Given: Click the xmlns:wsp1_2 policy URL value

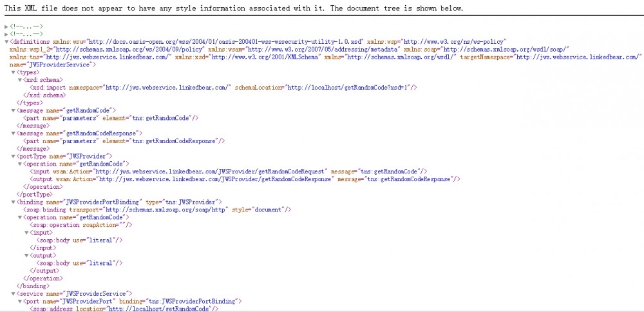Looking at the screenshot, I should click(x=129, y=50).
